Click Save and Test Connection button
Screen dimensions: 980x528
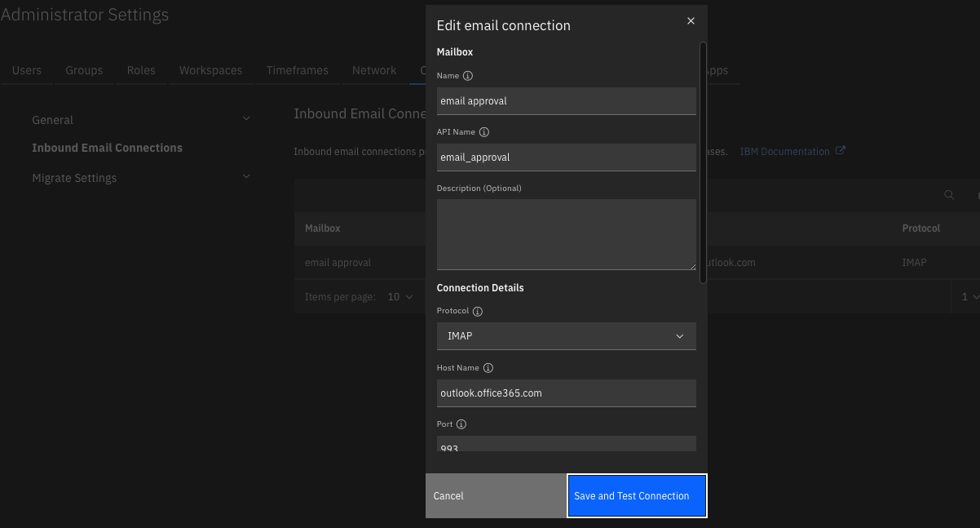point(637,496)
